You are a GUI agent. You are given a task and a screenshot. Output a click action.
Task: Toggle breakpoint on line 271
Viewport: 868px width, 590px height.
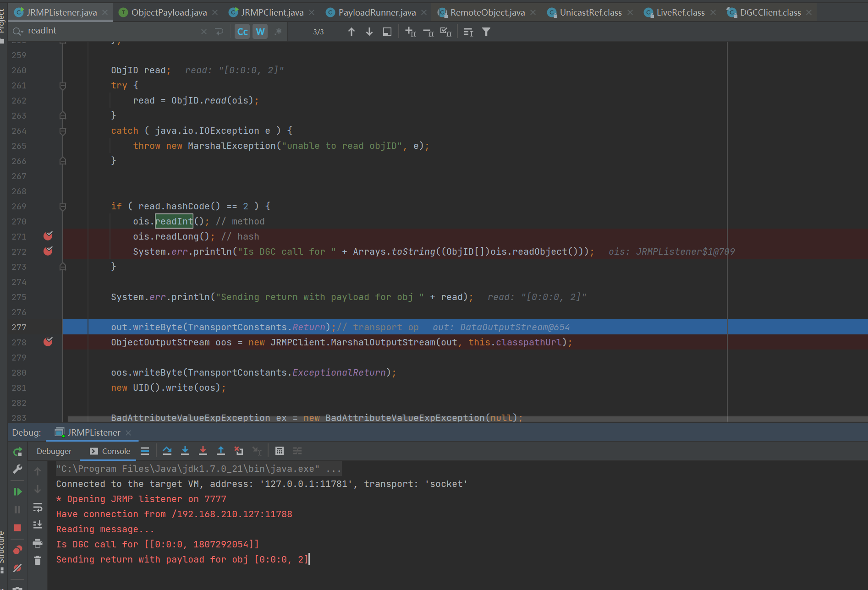(x=48, y=236)
